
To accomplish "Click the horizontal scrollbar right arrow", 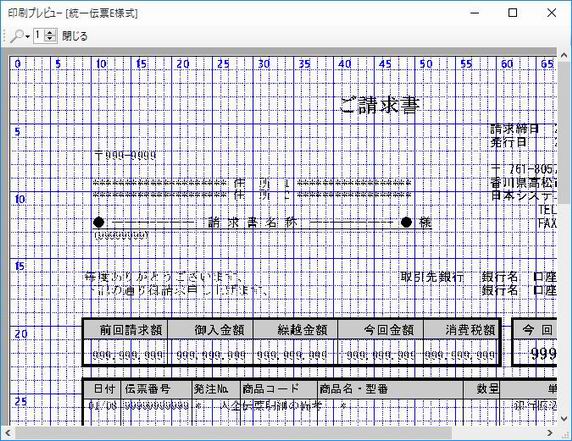I will 550,433.
